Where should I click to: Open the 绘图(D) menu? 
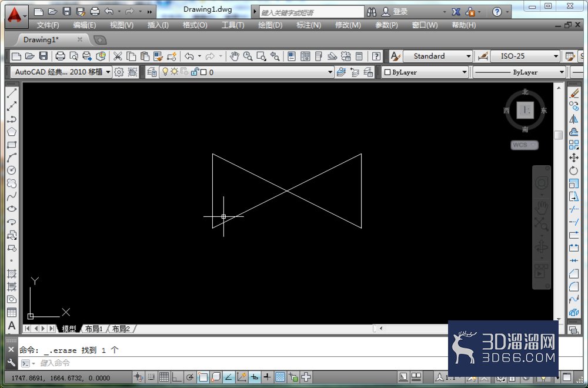pos(270,25)
